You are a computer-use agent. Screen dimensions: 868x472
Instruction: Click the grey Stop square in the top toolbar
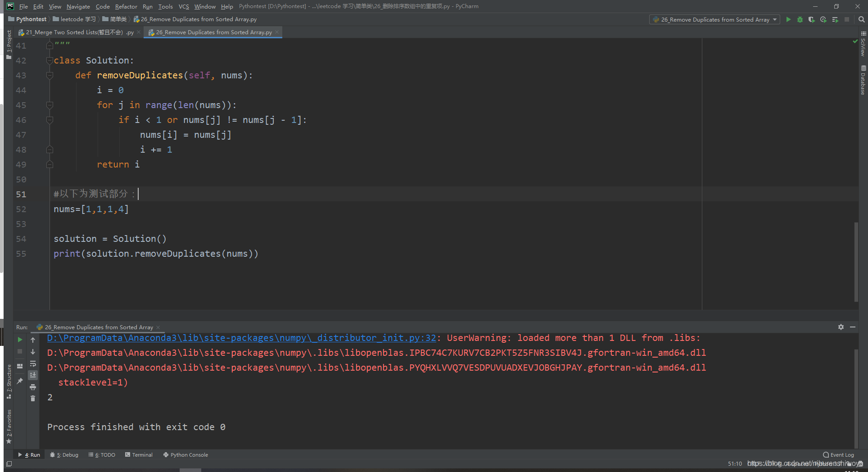pos(847,19)
